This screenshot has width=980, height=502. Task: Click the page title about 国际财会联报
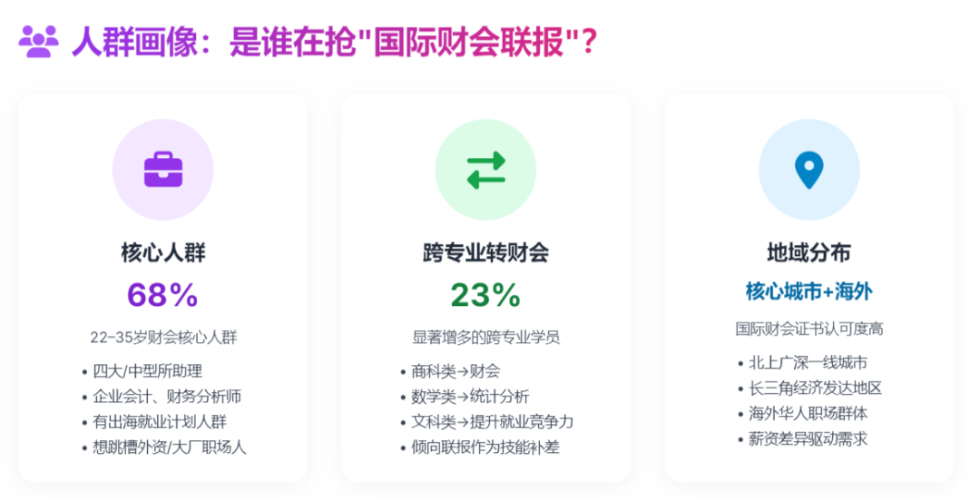(334, 42)
